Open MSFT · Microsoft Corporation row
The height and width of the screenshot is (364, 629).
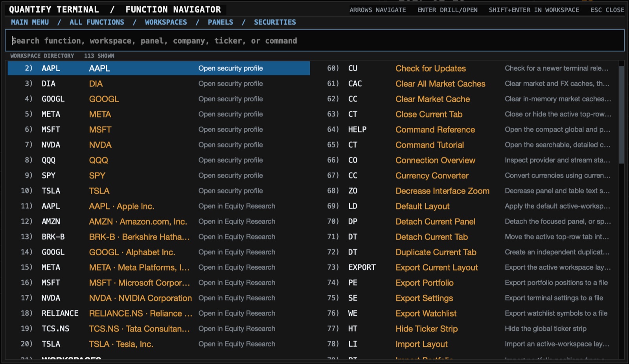(x=159, y=283)
